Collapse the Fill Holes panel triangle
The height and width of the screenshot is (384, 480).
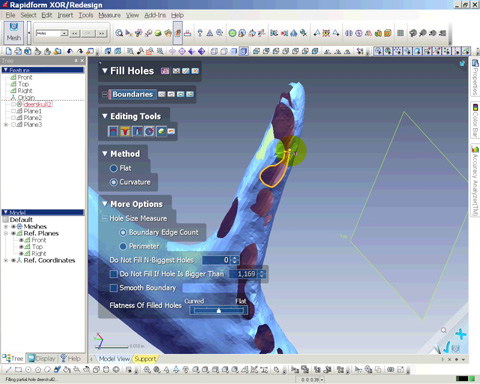pyautogui.click(x=105, y=71)
